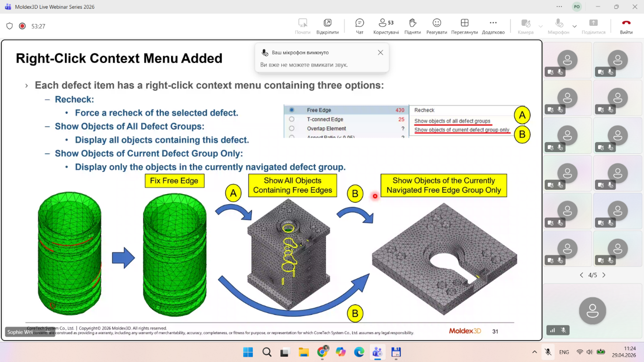644x362 pixels.
Task: Choose 'Show objects of current defect group only'
Action: point(462,130)
